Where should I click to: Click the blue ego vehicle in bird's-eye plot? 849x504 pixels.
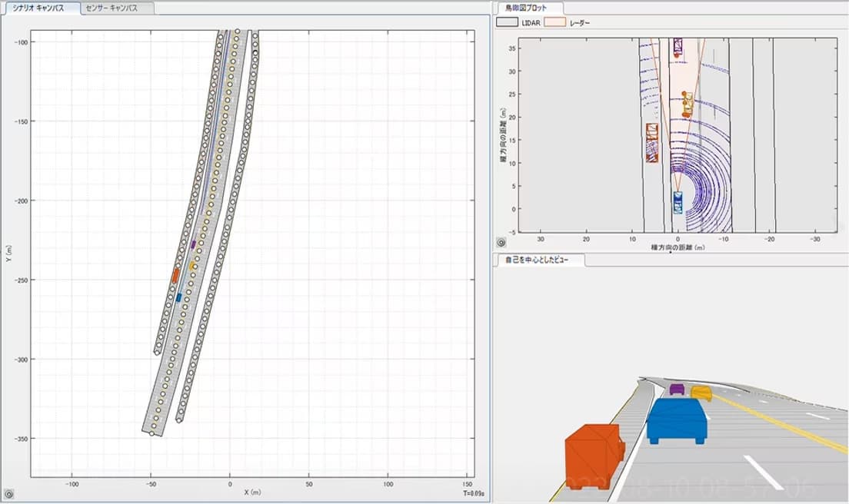pos(678,202)
